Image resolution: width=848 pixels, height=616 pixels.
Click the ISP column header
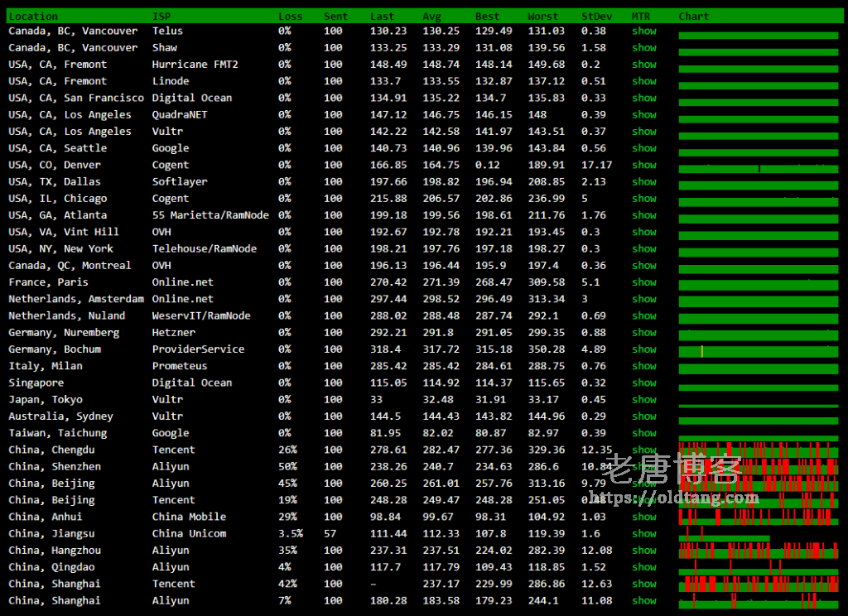tap(161, 17)
